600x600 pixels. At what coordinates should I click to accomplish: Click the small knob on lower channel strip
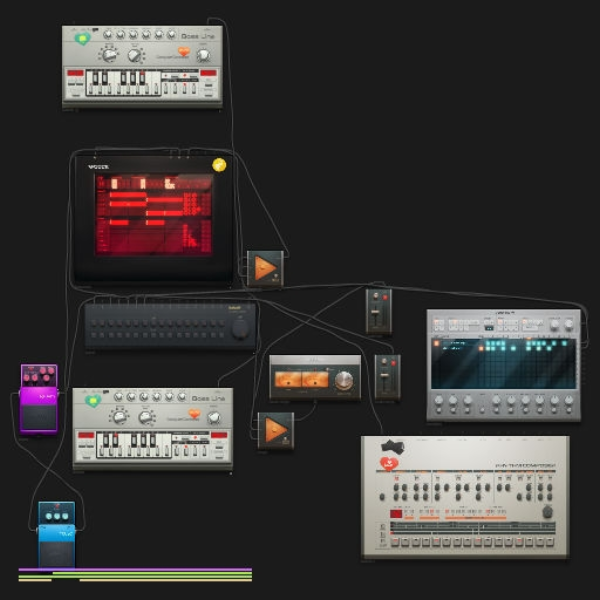[384, 362]
